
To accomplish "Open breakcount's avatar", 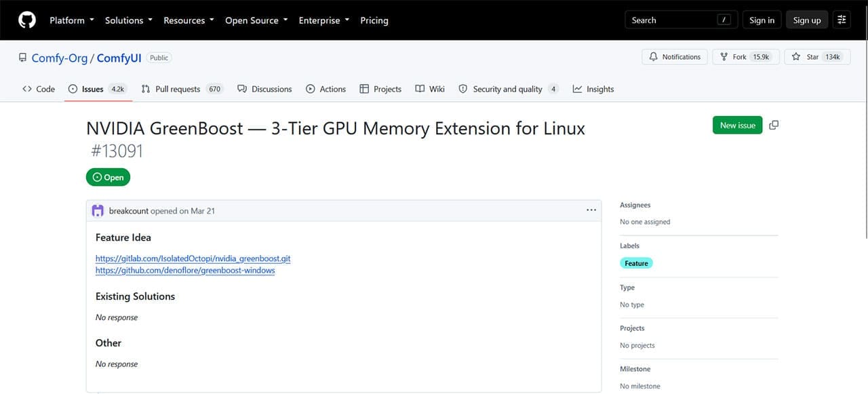I will pyautogui.click(x=98, y=211).
